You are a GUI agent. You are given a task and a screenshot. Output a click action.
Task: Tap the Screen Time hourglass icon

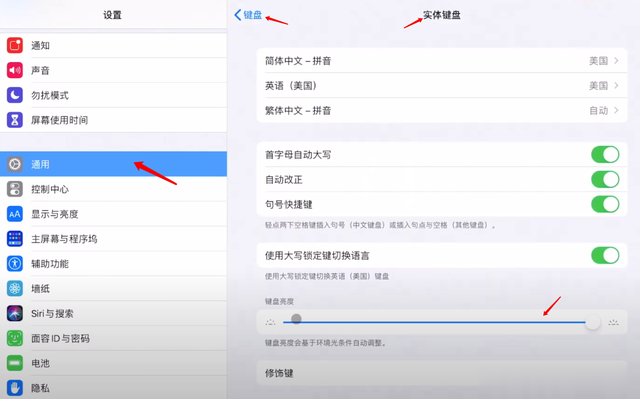pos(15,120)
